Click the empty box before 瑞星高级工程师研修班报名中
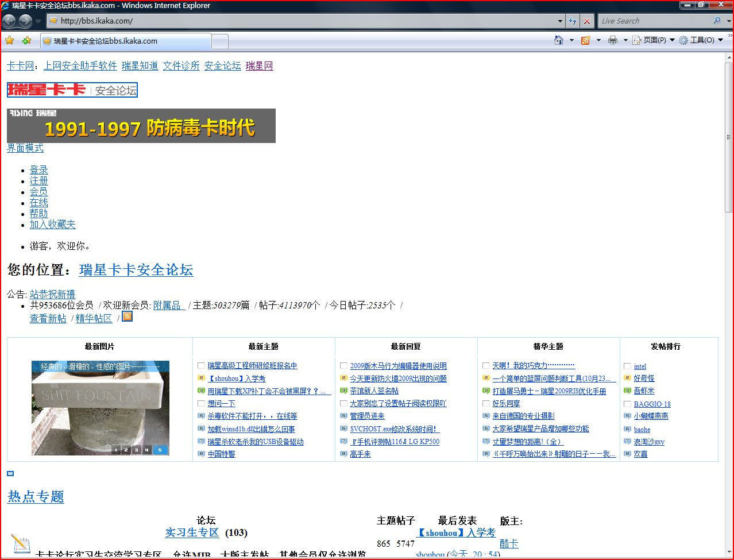734x560 pixels. (201, 365)
